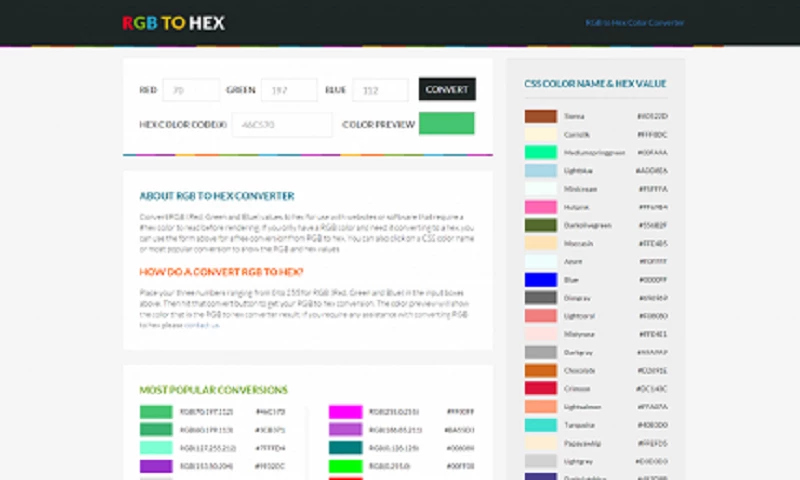Pick the RGB(70,197,112) popular conversion swatch
Viewport: 800px width, 480px height.
pyautogui.click(x=156, y=412)
